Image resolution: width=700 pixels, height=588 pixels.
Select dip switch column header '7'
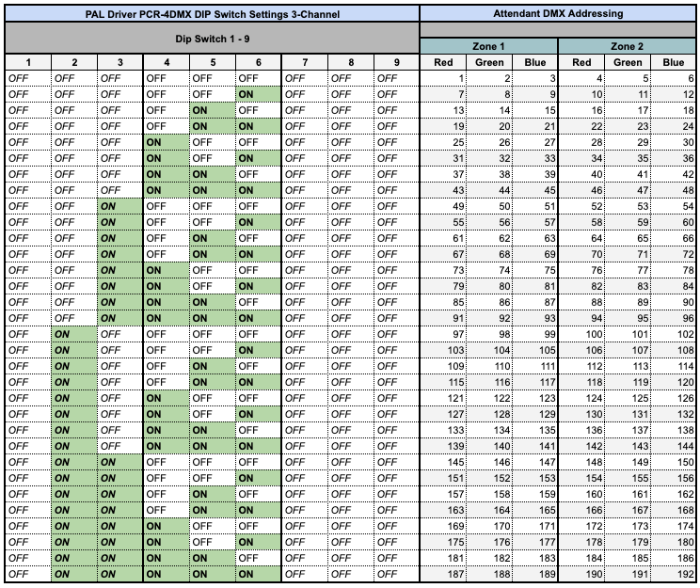[x=305, y=62]
